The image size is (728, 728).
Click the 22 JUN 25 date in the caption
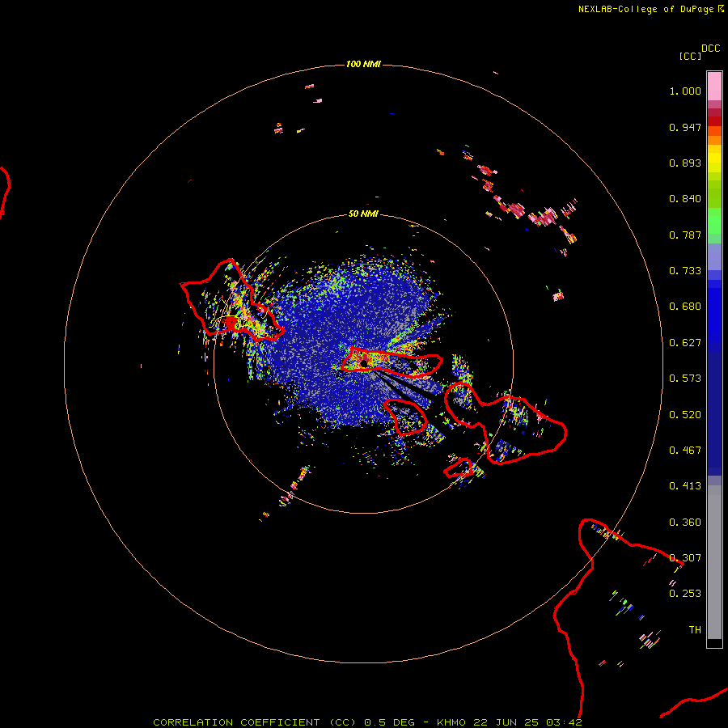tap(506, 722)
